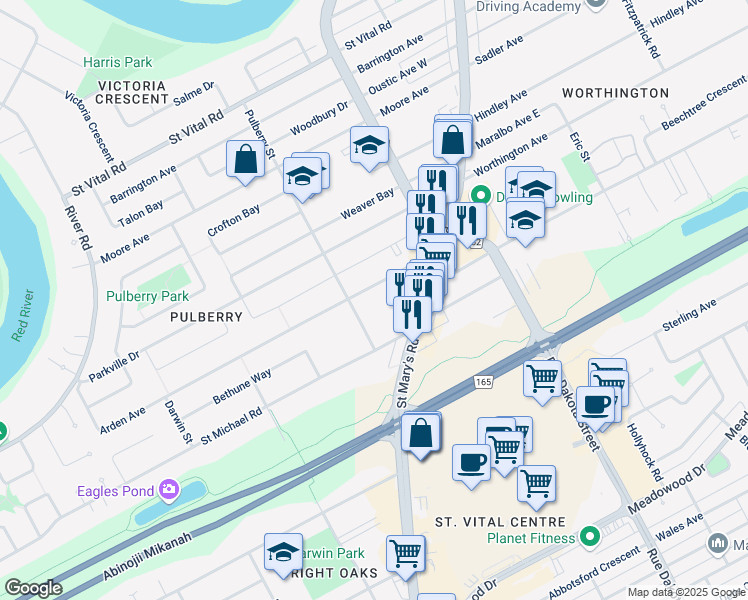Select the Pulberry Park label
The image size is (748, 600).
[147, 296]
